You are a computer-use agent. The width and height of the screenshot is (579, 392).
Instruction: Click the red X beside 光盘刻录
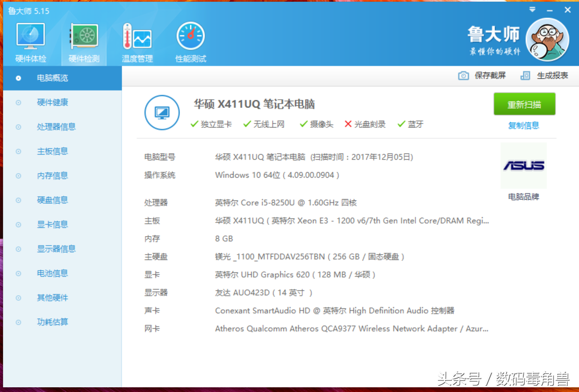click(348, 124)
